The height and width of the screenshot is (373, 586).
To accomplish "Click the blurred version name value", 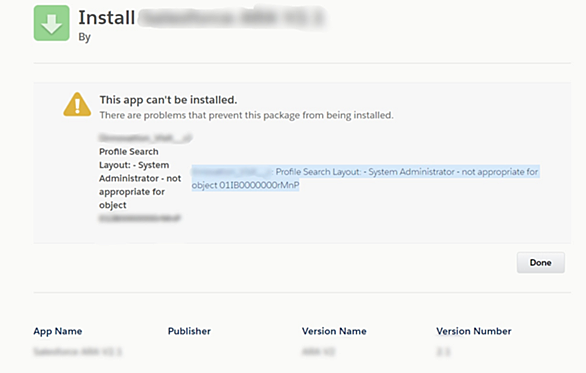I will [x=318, y=352].
